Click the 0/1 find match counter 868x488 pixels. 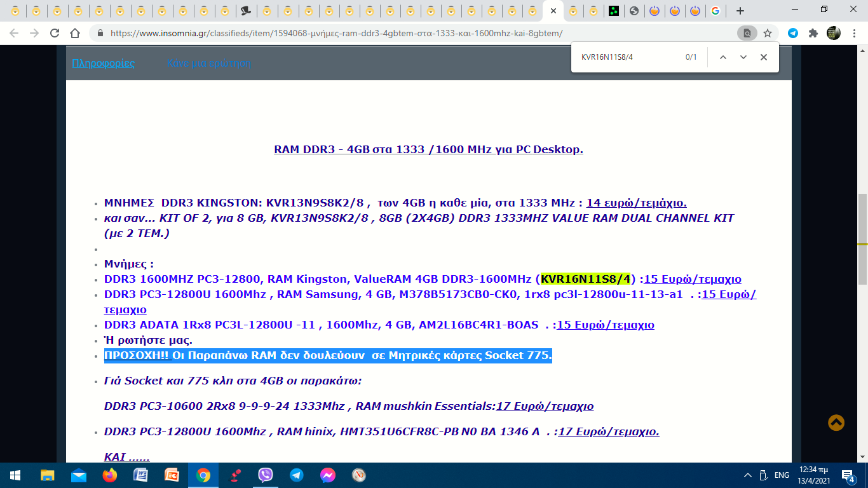[x=691, y=57]
